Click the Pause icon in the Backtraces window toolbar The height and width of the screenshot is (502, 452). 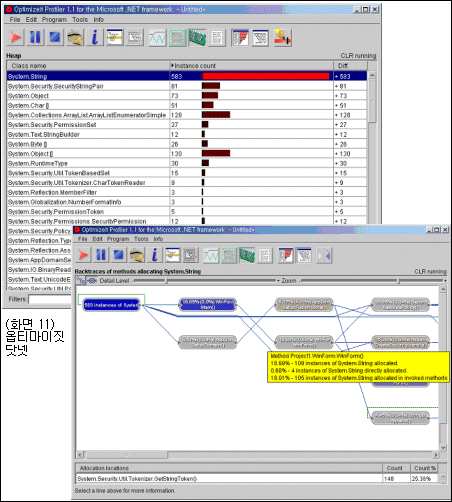[x=101, y=255]
